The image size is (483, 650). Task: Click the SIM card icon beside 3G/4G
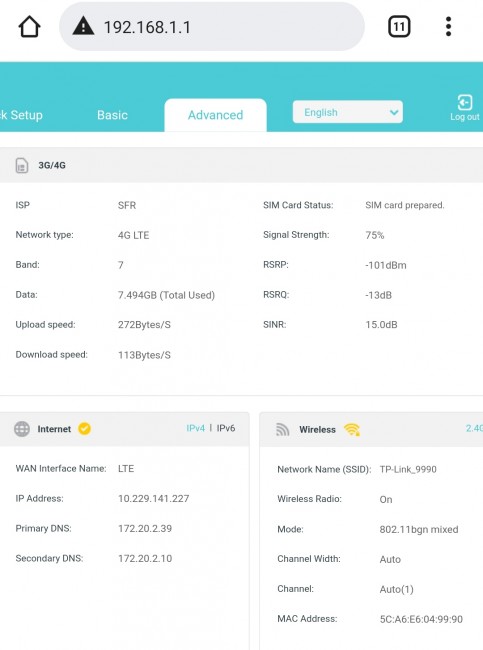(22, 165)
